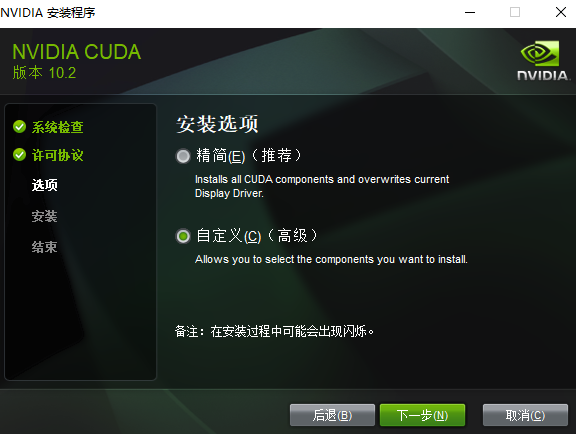Click the 自定义(C)（高级）option label
This screenshot has width=576, height=434.
pos(257,236)
